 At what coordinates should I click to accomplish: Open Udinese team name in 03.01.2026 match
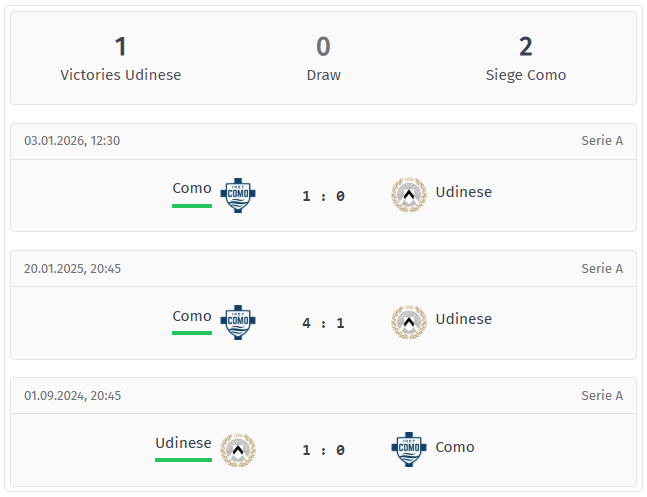click(463, 192)
